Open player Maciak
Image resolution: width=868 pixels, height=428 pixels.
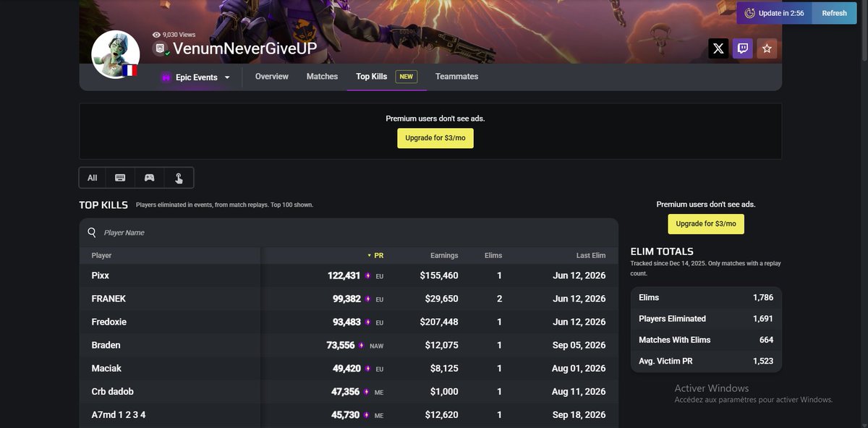point(106,368)
